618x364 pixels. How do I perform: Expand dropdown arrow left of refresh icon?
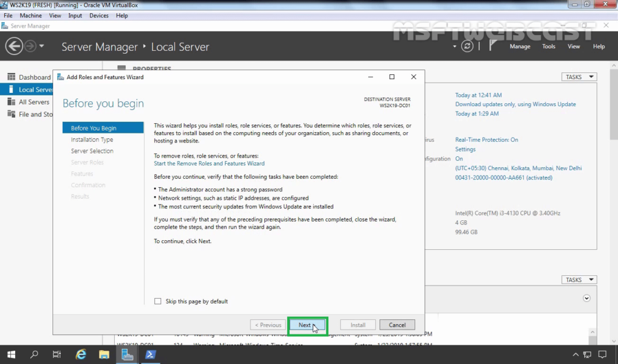tap(454, 46)
